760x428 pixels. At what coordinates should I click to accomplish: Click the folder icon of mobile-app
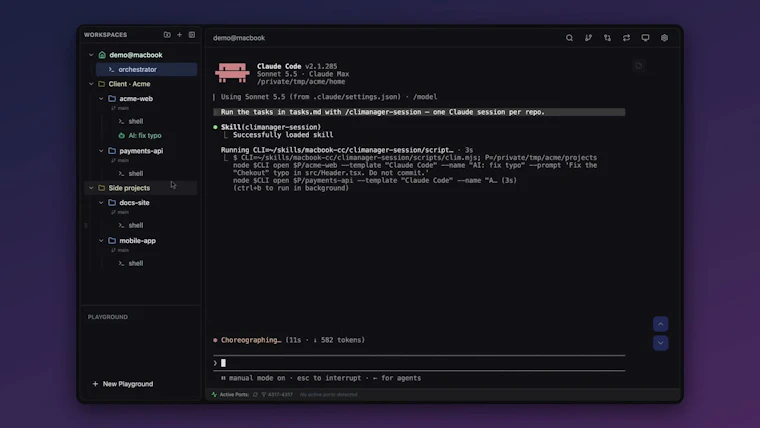point(112,240)
